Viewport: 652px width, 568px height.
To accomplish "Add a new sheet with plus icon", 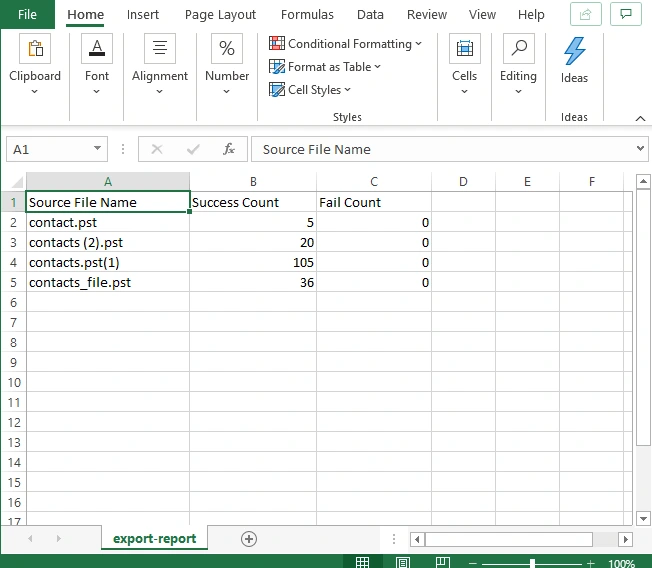I will click(x=249, y=539).
